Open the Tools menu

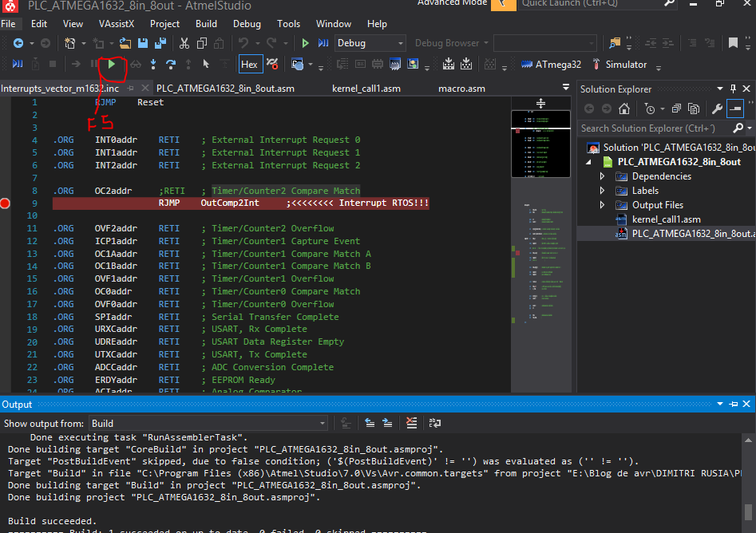point(288,24)
